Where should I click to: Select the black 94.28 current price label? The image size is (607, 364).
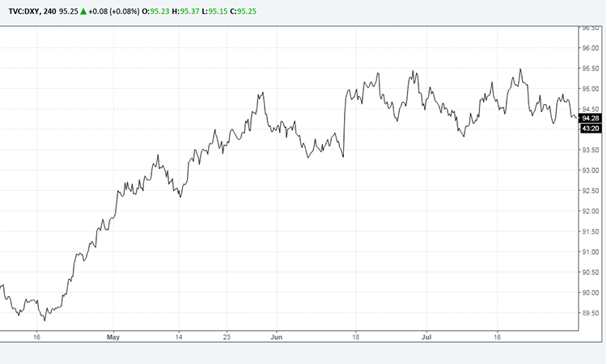click(x=590, y=117)
